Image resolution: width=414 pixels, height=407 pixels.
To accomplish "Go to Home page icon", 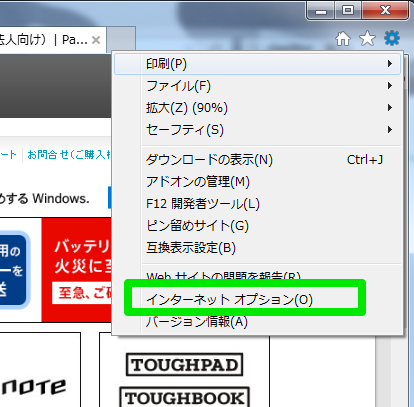I will (x=343, y=39).
